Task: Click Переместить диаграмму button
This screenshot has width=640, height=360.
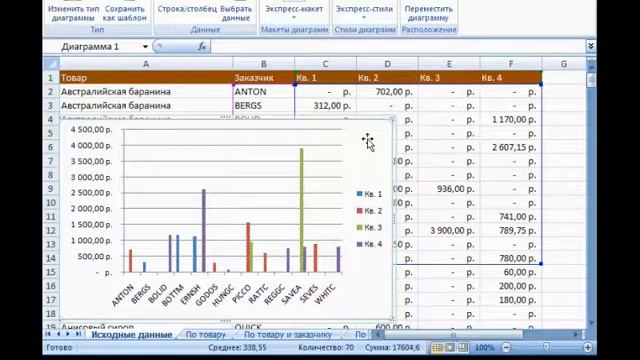Action: pyautogui.click(x=428, y=13)
